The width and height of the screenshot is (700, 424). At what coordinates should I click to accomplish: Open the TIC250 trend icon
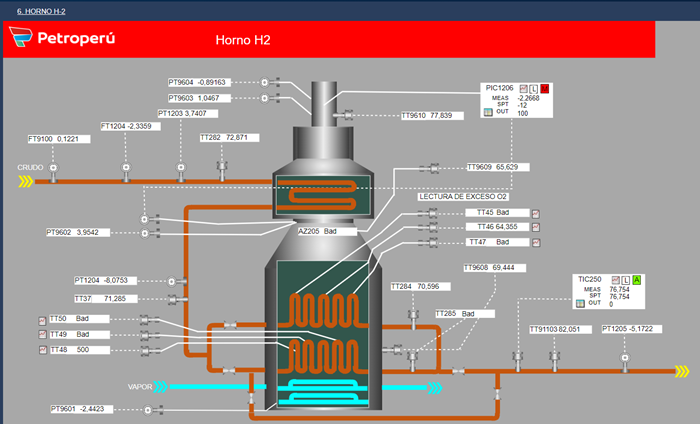tap(616, 280)
